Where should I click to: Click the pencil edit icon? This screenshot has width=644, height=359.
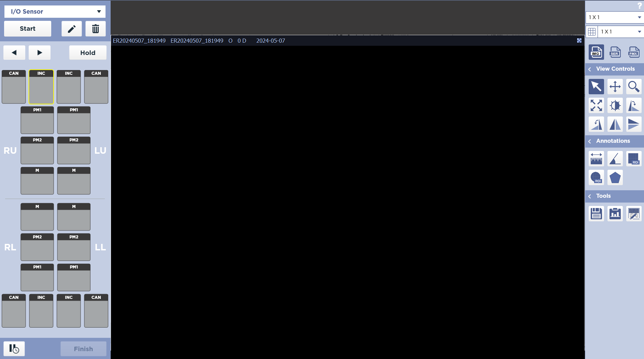[71, 29]
